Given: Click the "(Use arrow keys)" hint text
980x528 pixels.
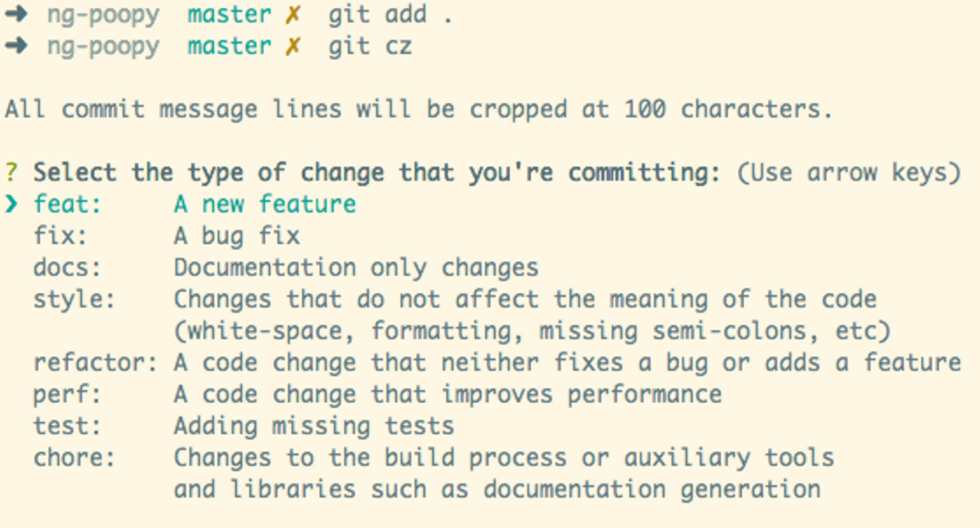Looking at the screenshot, I should coord(848,173).
